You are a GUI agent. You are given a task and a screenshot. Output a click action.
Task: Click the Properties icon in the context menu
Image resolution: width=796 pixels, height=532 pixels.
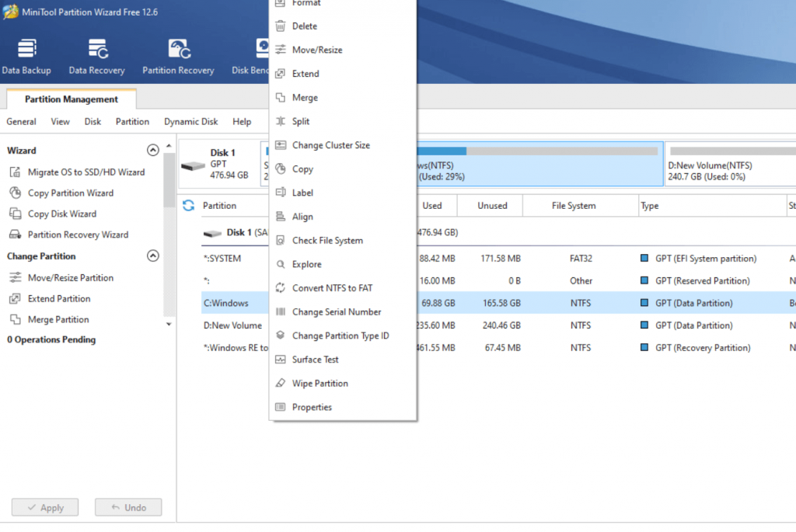click(x=280, y=407)
